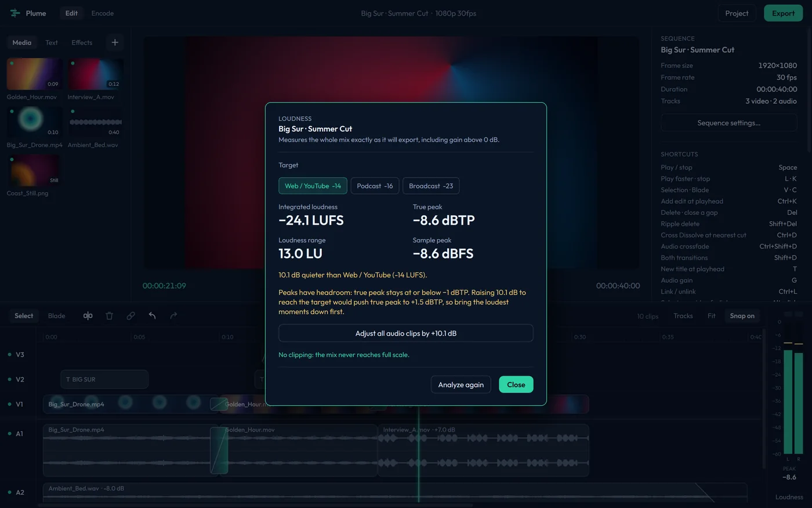The height and width of the screenshot is (508, 812).
Task: Select the Interview_A.mov media thumbnail
Action: coord(95,74)
